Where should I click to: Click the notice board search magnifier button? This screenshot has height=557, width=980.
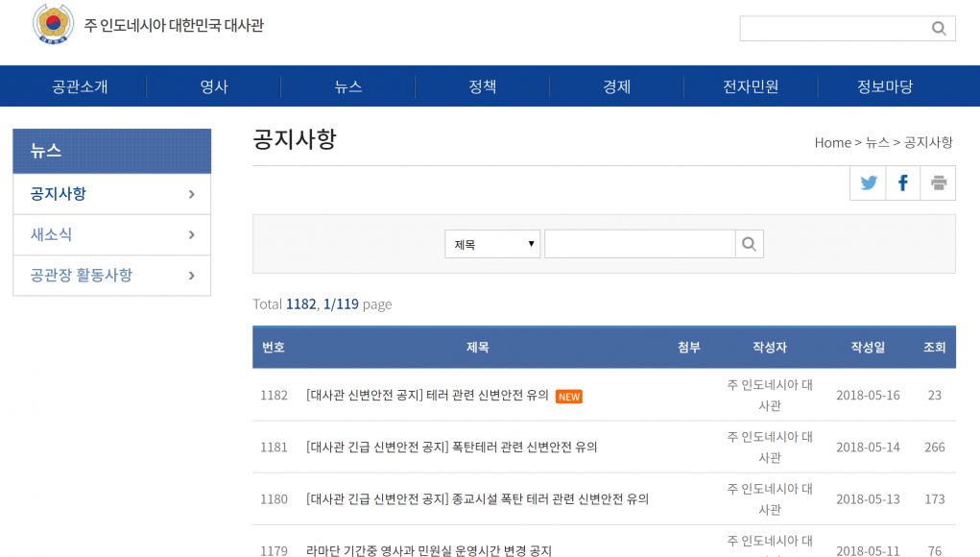click(750, 244)
